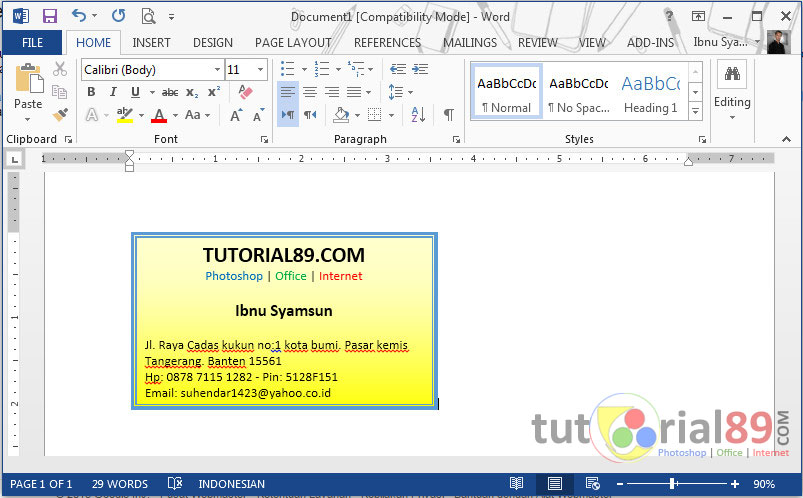Click the 29 WORDS count in status bar
This screenshot has width=803, height=498.
tap(120, 484)
